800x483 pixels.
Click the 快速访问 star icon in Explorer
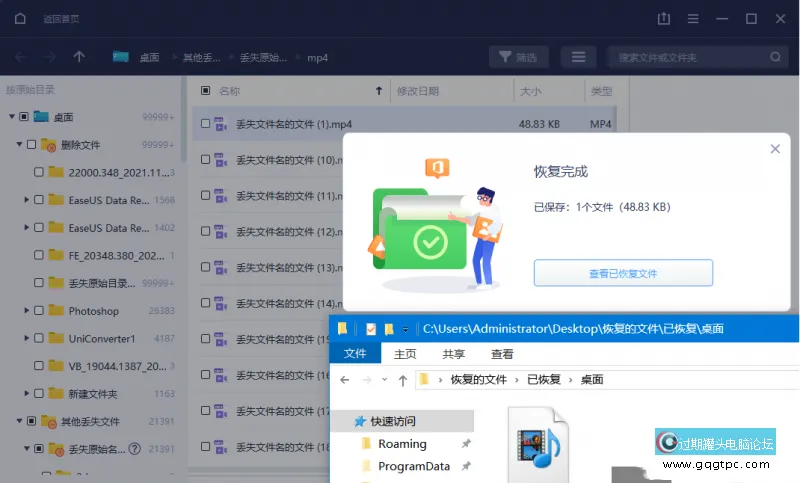(x=360, y=421)
